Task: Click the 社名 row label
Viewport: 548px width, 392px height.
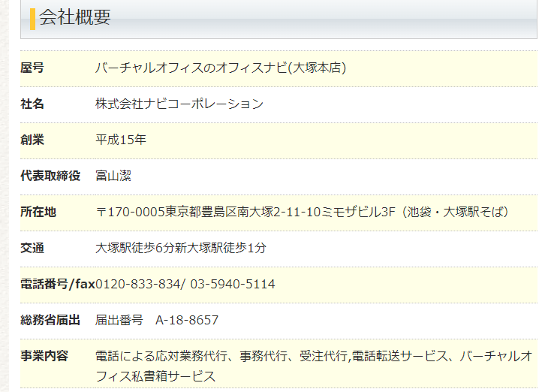Action: (32, 104)
